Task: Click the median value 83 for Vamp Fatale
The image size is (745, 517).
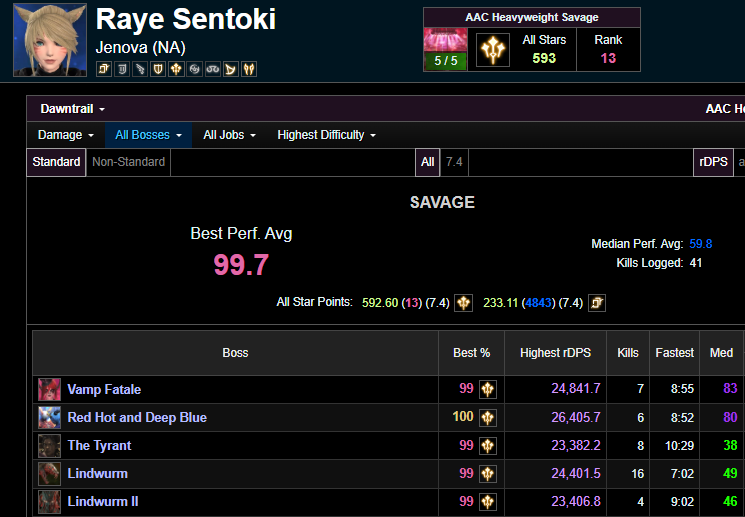Action: (730, 389)
